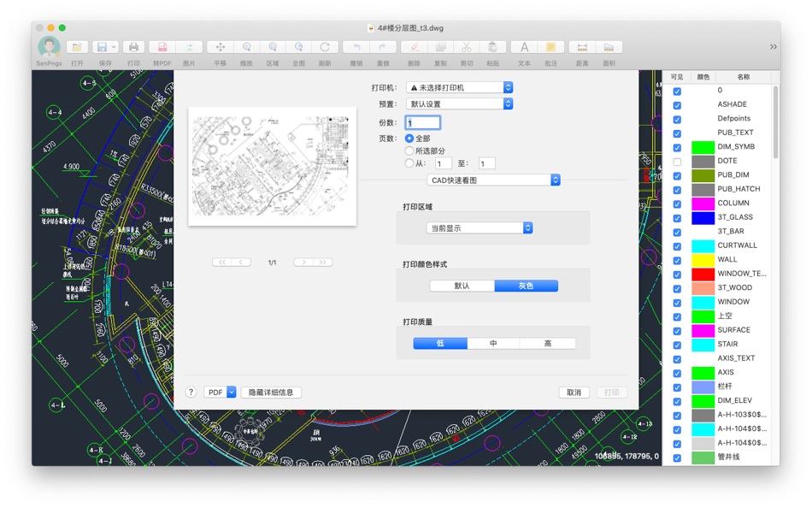The image size is (812, 508).
Task: Click the 刷新 refresh icon
Action: pos(325,47)
